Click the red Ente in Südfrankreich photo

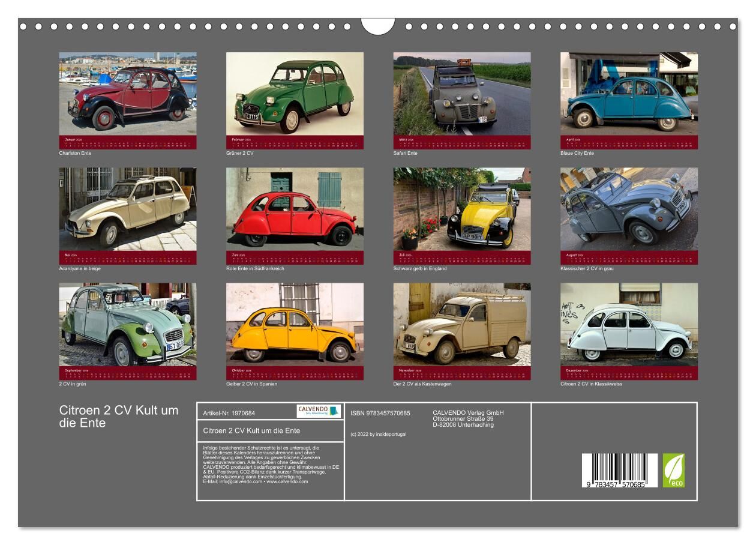click(x=295, y=209)
